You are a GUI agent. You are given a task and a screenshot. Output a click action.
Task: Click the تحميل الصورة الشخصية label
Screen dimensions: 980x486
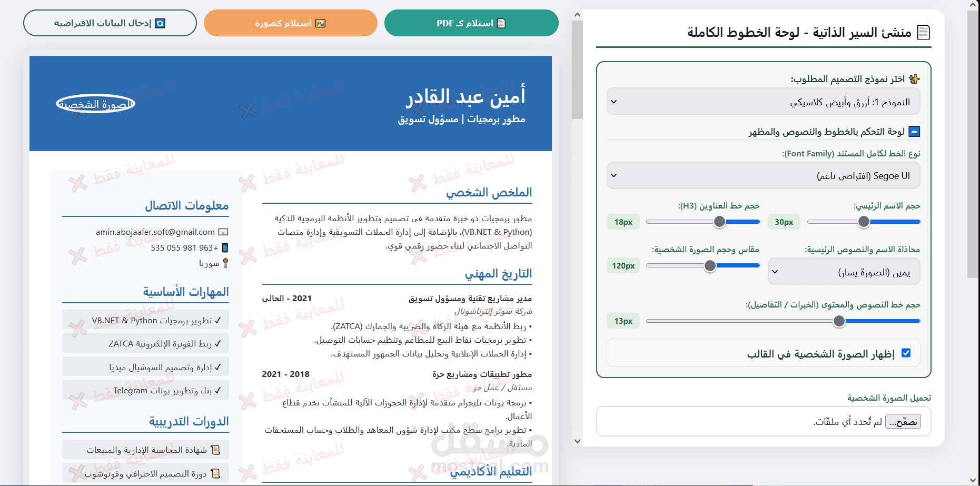[x=889, y=398]
